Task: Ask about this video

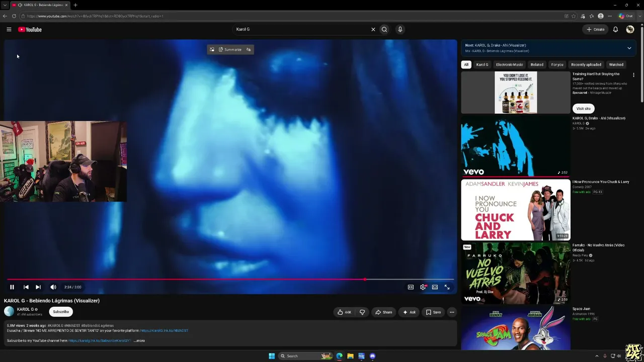Action: click(409, 312)
